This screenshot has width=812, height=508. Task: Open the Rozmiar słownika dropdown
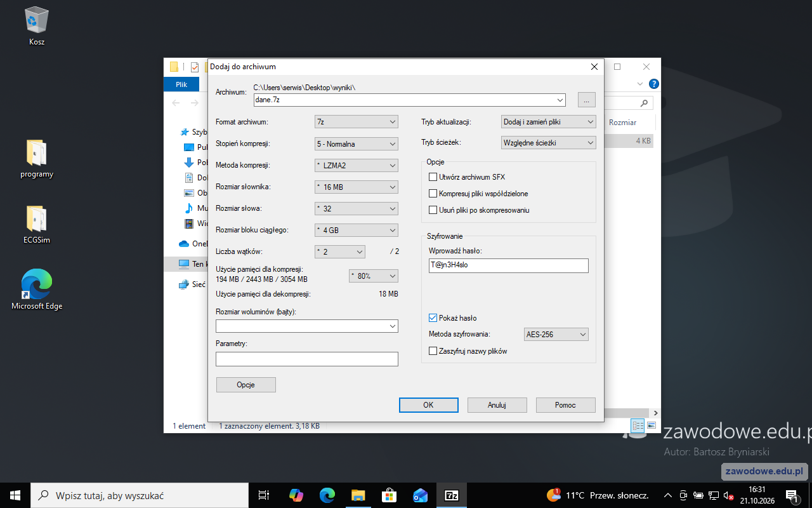tap(357, 187)
